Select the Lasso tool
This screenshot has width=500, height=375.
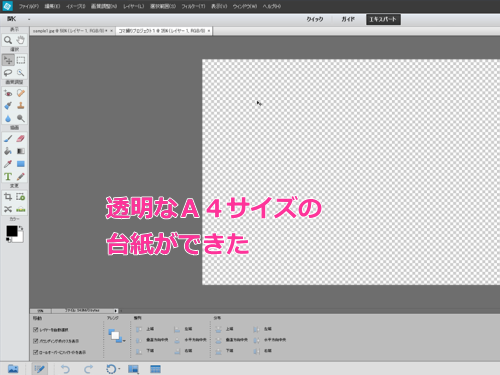[x=8, y=73]
